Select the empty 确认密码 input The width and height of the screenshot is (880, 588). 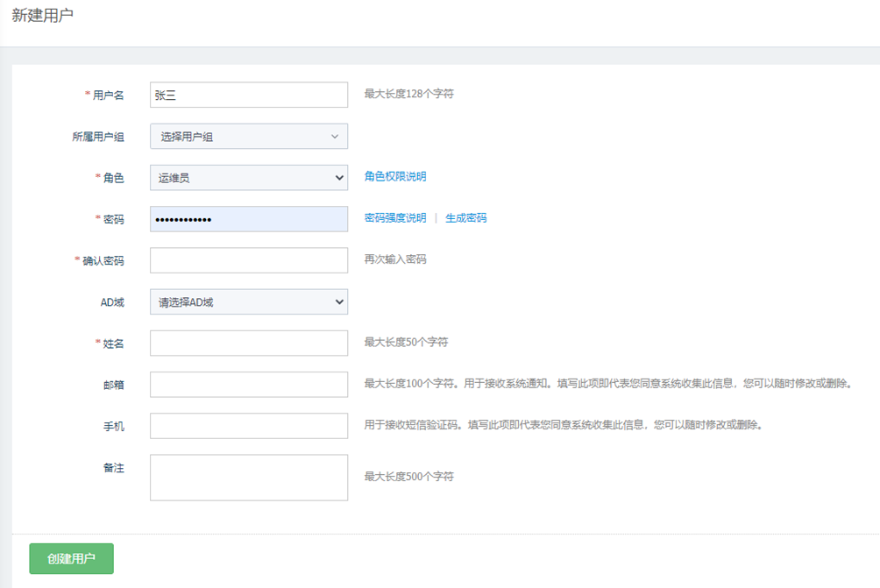249,260
